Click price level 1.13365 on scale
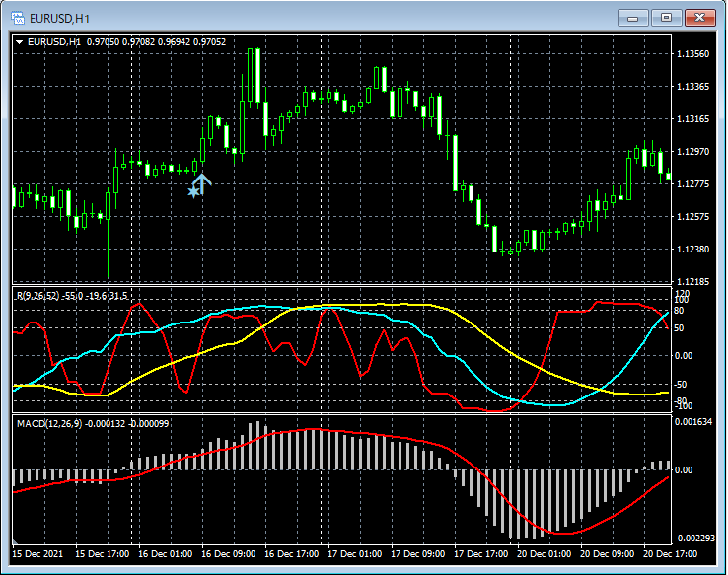Viewport: 728px width, 575px height. 693,87
